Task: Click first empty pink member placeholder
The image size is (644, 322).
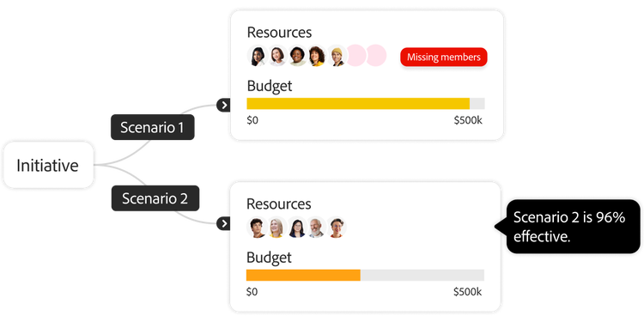Action: (x=355, y=56)
